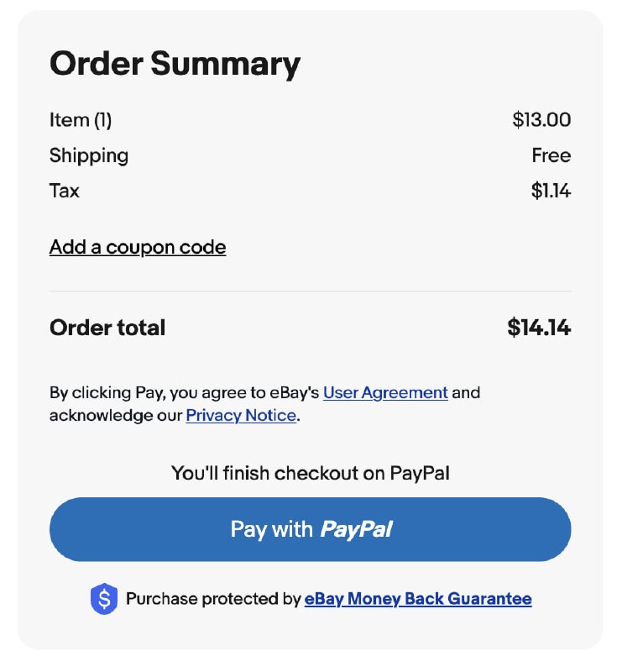Click the Tax label
622x672 pixels.
click(65, 191)
